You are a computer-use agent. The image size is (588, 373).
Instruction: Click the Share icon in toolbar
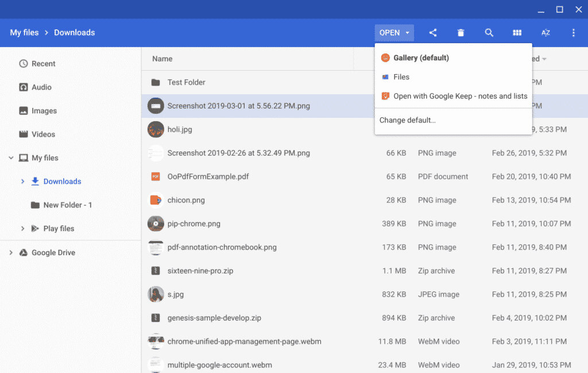coord(433,33)
